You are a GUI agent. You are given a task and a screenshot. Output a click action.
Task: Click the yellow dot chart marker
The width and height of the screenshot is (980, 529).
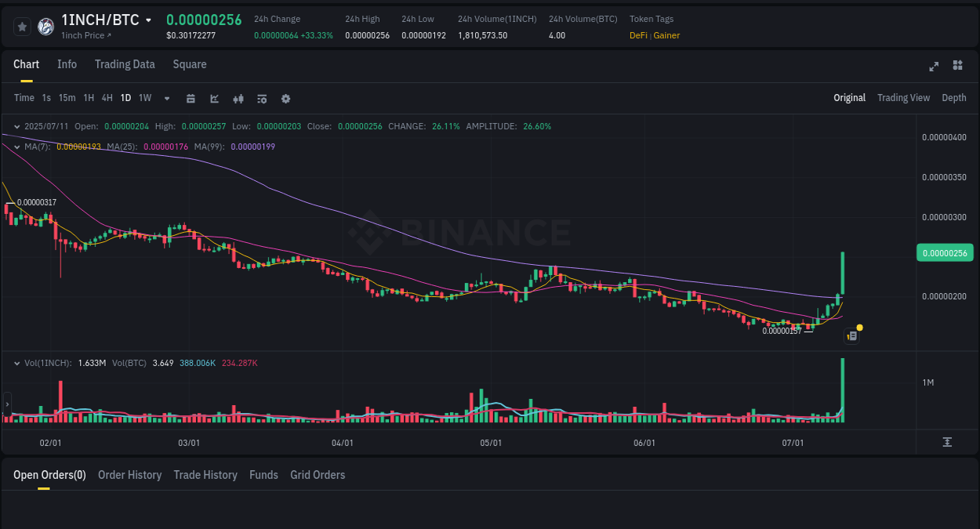tap(860, 327)
